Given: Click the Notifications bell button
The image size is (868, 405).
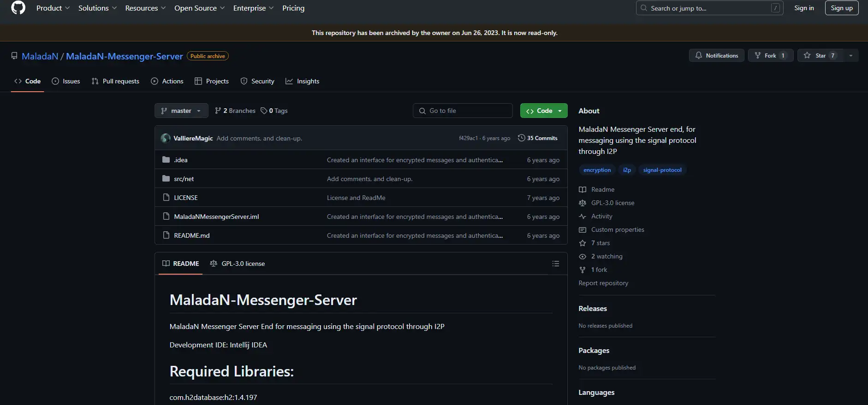Looking at the screenshot, I should pyautogui.click(x=716, y=55).
